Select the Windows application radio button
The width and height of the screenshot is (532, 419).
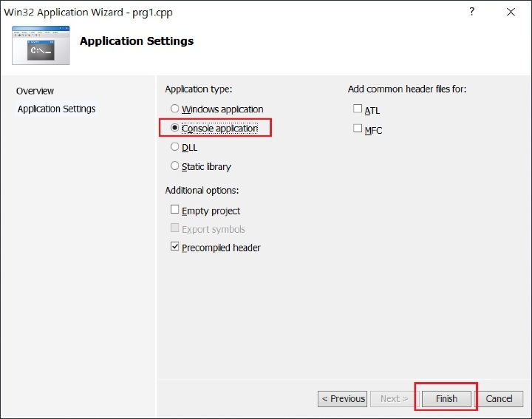pyautogui.click(x=175, y=109)
